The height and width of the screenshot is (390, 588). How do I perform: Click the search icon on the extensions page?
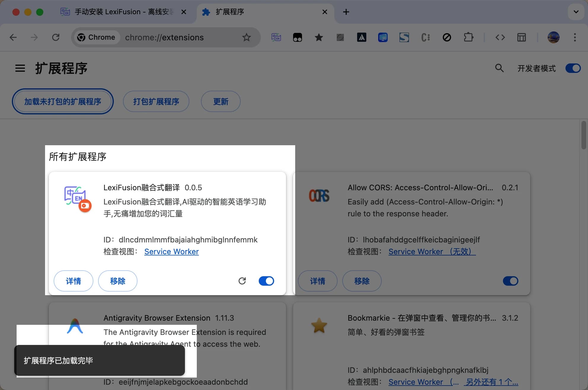click(499, 68)
